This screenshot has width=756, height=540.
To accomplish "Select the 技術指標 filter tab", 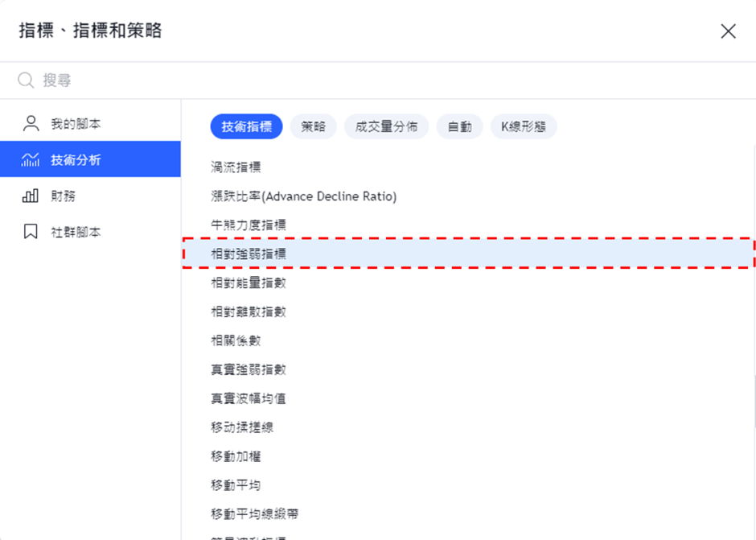I will point(246,126).
